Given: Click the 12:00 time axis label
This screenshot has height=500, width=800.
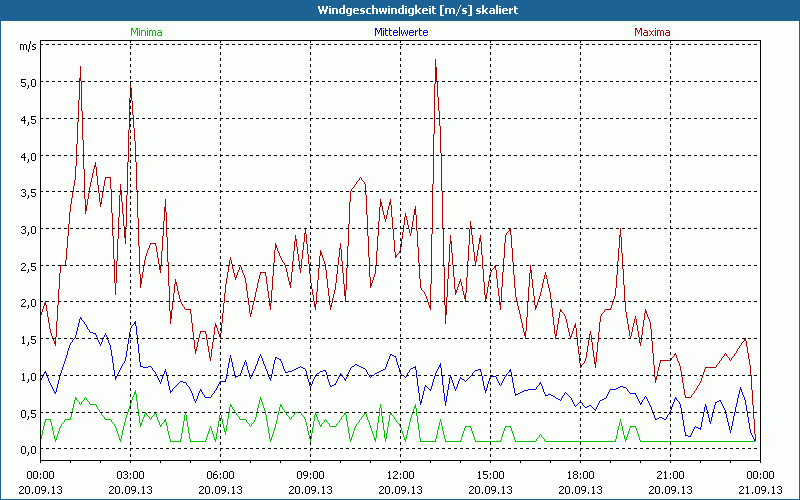Looking at the screenshot, I should 400,474.
